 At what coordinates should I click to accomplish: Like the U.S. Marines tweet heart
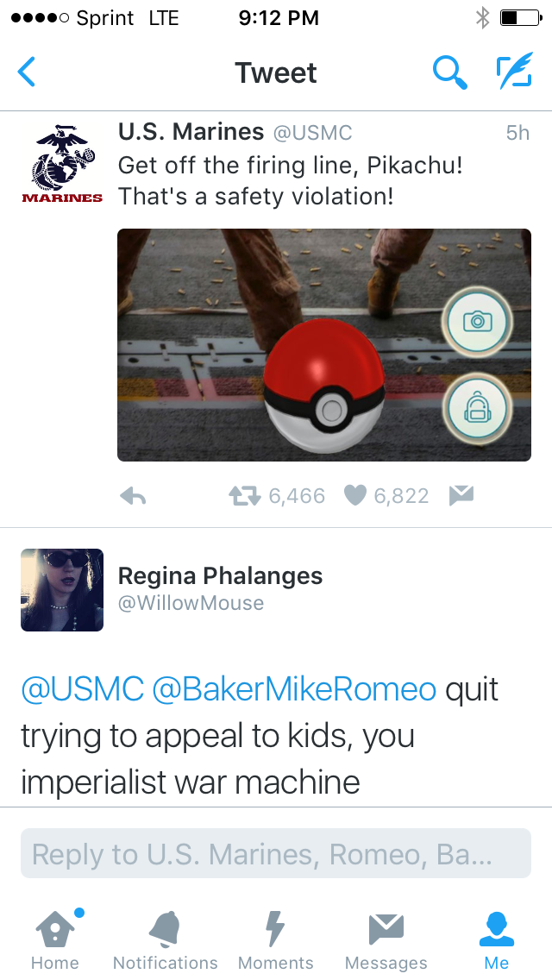pyautogui.click(x=355, y=496)
